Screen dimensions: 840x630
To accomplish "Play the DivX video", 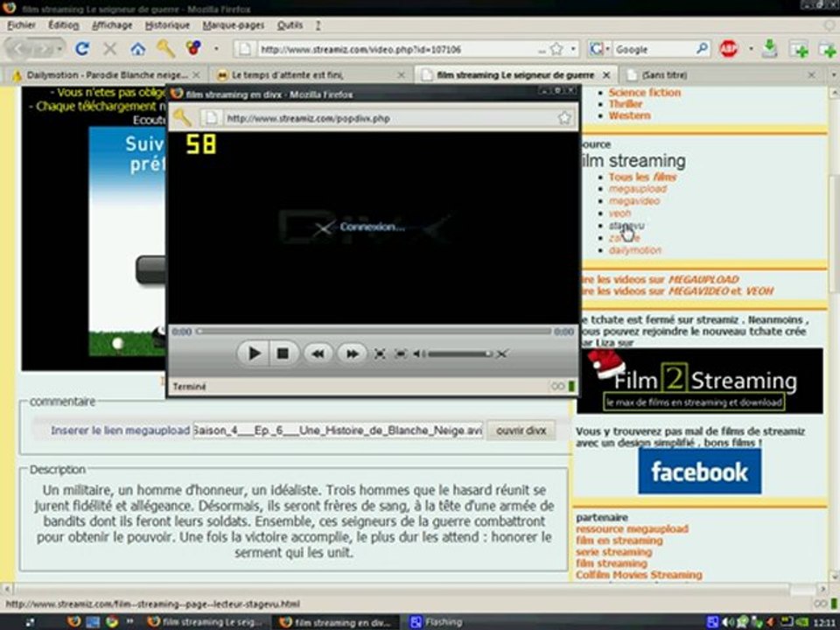I will (254, 353).
